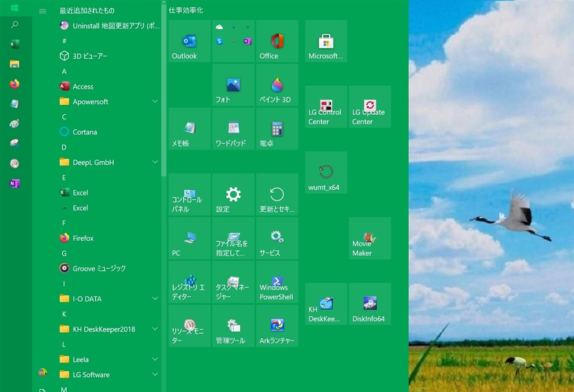
Task: Open the PC tile
Action: 189,239
